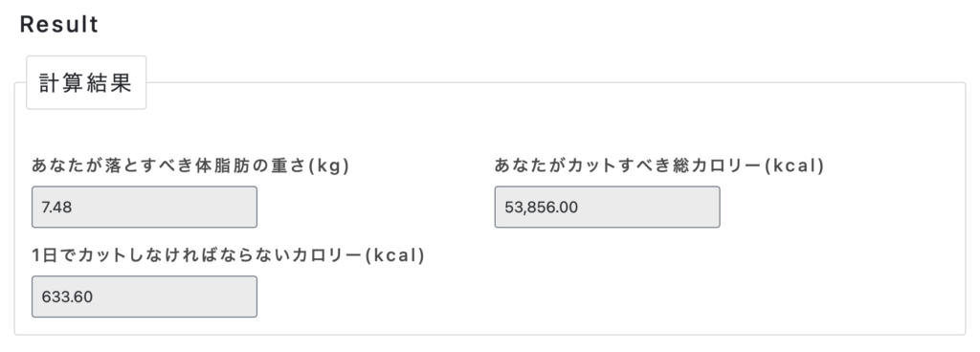Click the field under the 1日でカット label
The image size is (980, 352).
(x=145, y=297)
